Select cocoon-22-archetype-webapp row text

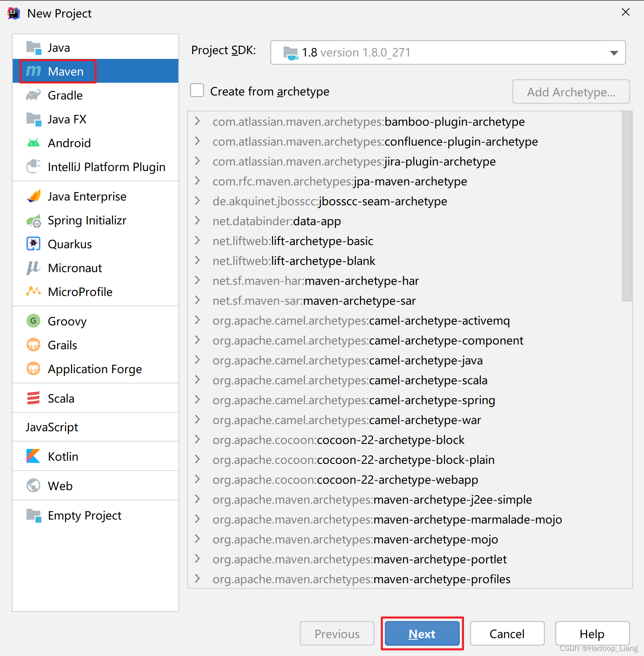pyautogui.click(x=345, y=480)
